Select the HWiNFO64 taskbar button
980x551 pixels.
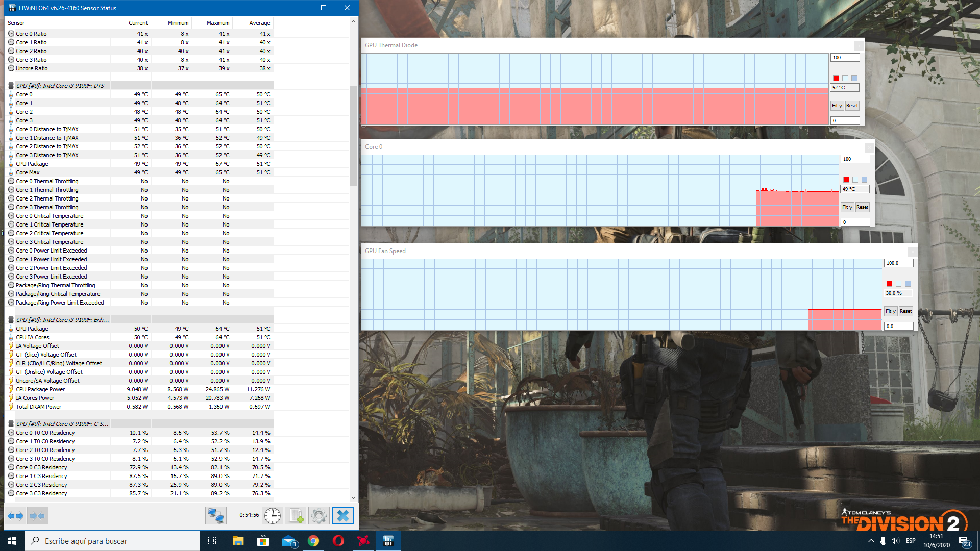pos(388,541)
